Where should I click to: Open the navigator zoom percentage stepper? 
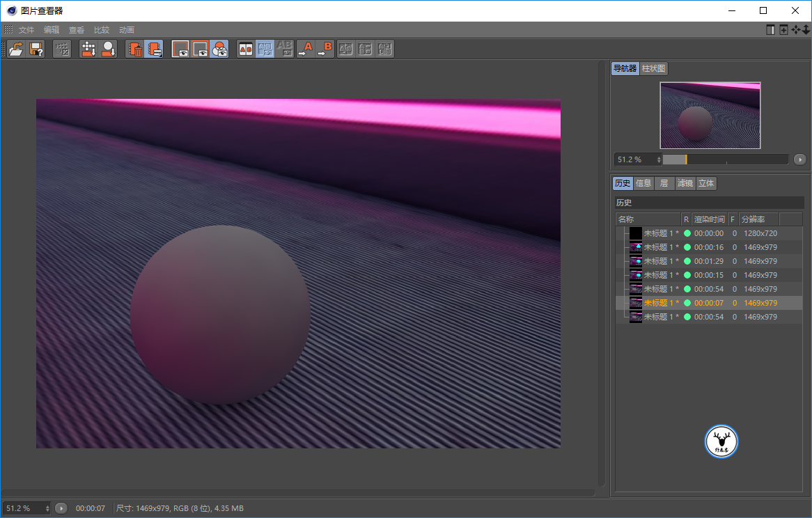(x=659, y=159)
